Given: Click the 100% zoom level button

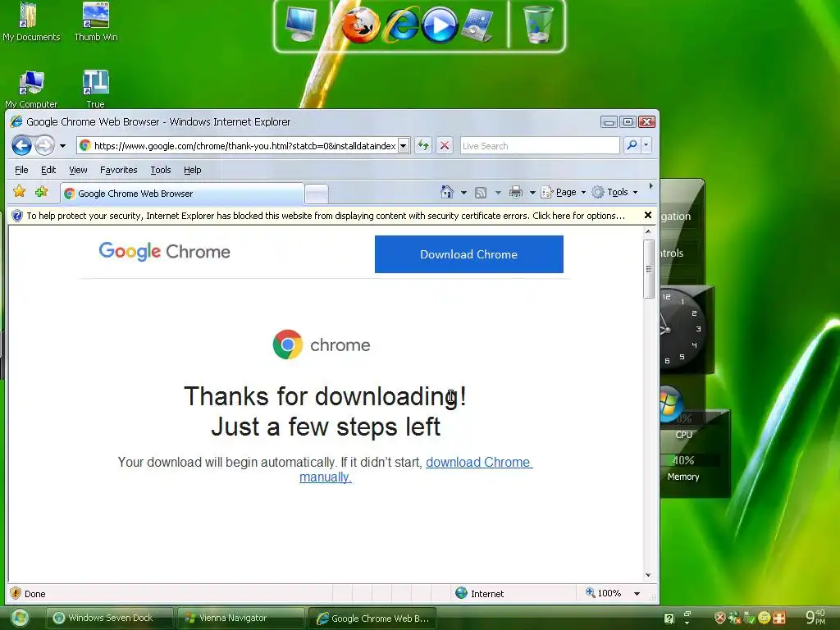Looking at the screenshot, I should pyautogui.click(x=603, y=593).
